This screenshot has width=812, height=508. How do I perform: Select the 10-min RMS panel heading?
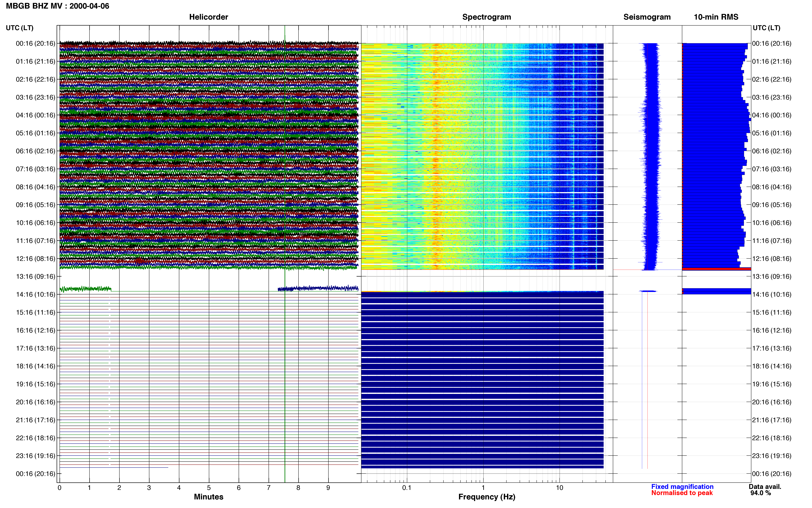point(716,17)
